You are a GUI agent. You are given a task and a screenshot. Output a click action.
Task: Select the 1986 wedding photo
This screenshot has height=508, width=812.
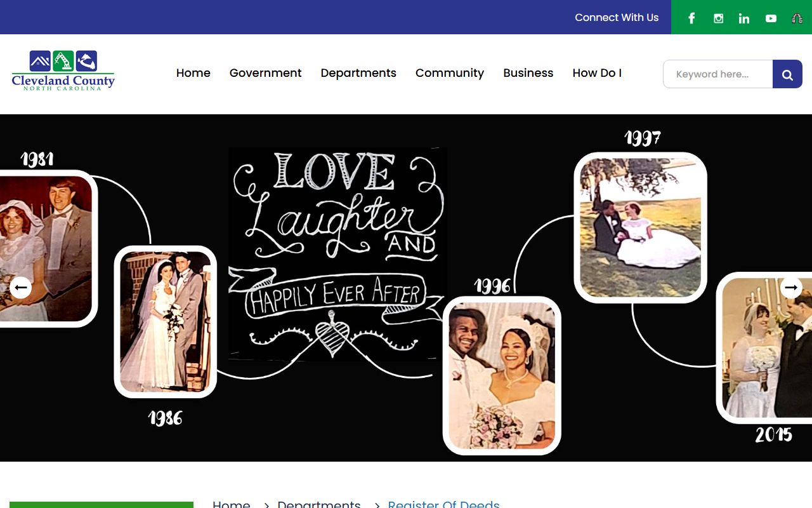[165, 321]
